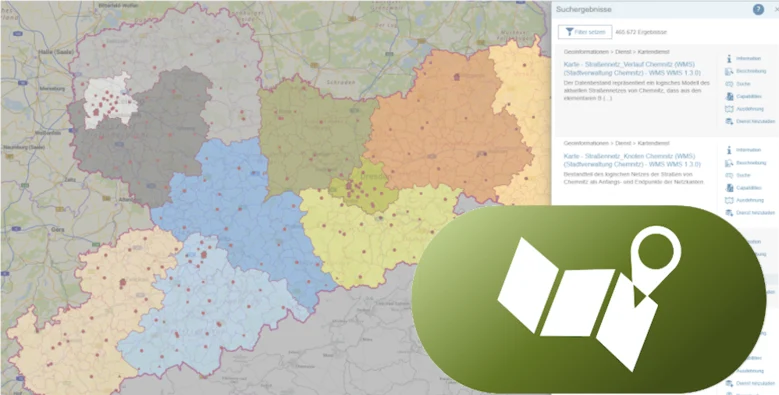
Task: Click the Filter setzen button
Action: point(585,32)
